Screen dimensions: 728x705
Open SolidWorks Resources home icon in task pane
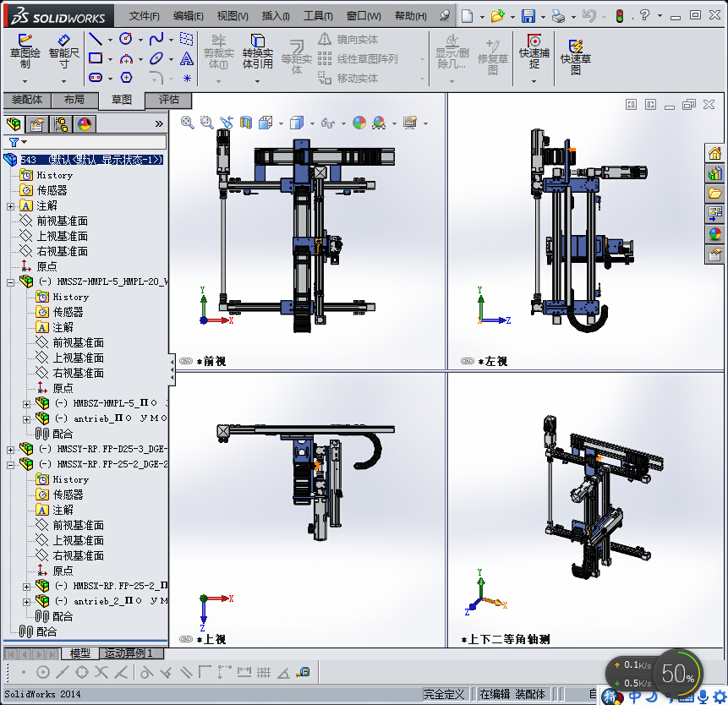point(715,153)
